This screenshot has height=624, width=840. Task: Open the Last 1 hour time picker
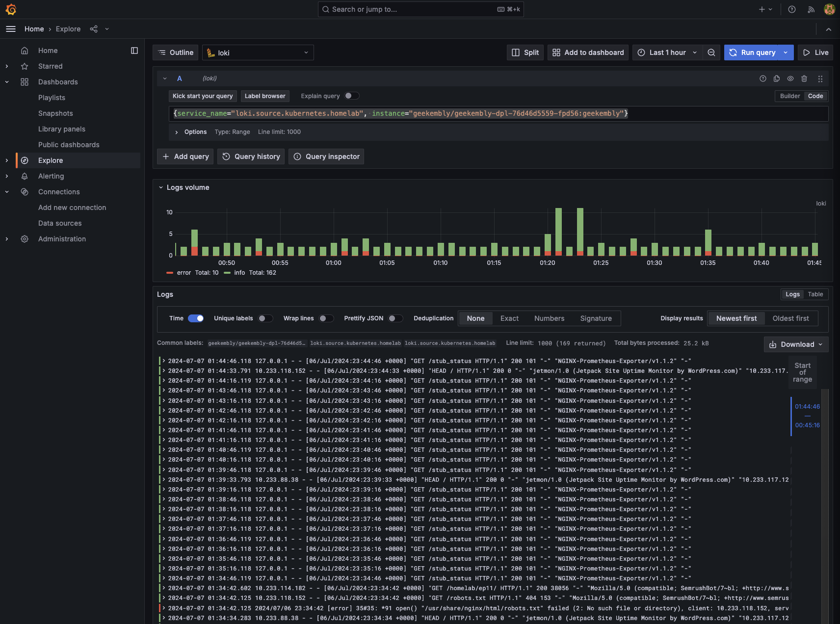(667, 52)
